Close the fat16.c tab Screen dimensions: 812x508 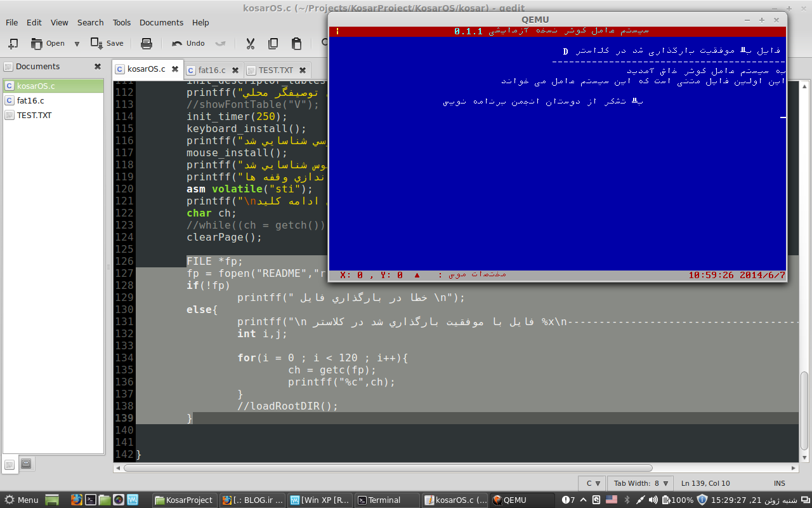pos(235,70)
